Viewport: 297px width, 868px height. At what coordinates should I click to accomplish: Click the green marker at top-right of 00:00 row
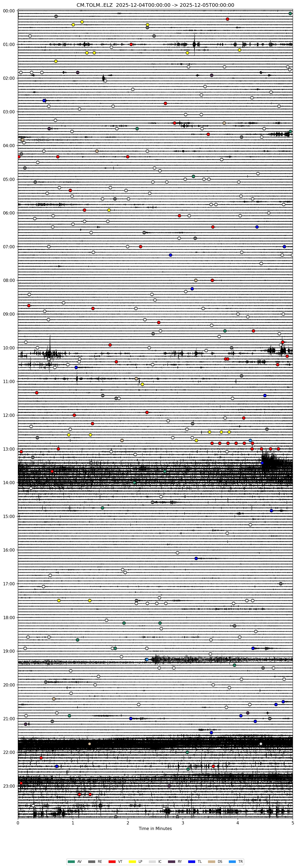290,13
